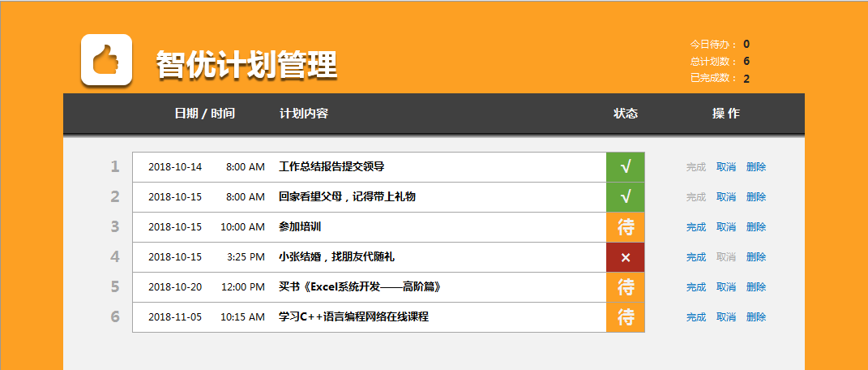Image resolution: width=868 pixels, height=370 pixels.
Task: Click the 计划内容 column header
Action: coord(304,114)
